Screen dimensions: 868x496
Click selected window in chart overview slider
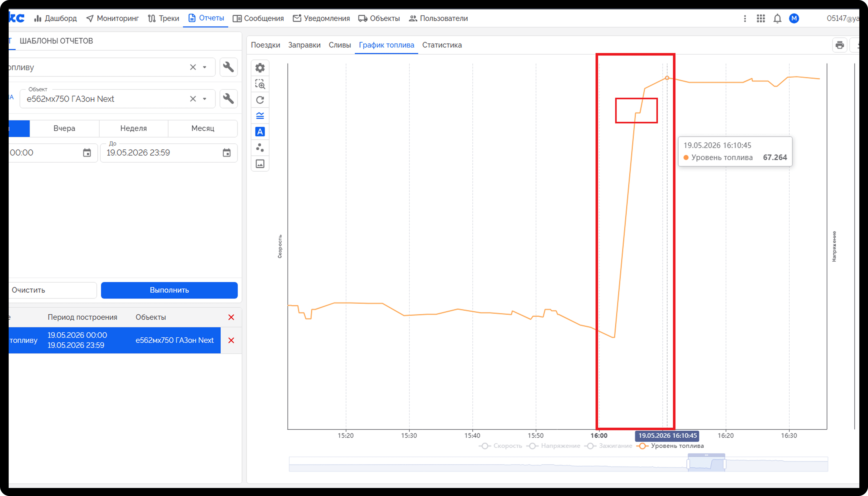pos(706,464)
